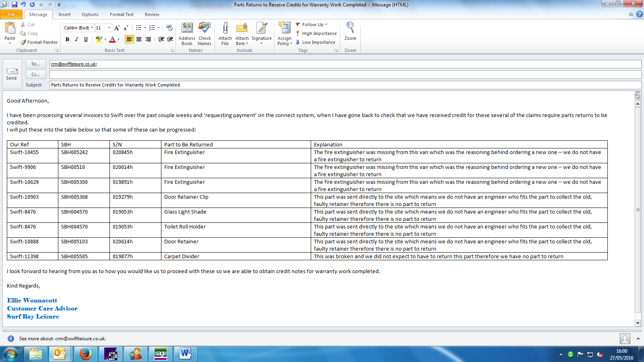
Task: Toggle underline formatting
Action: click(x=86, y=39)
